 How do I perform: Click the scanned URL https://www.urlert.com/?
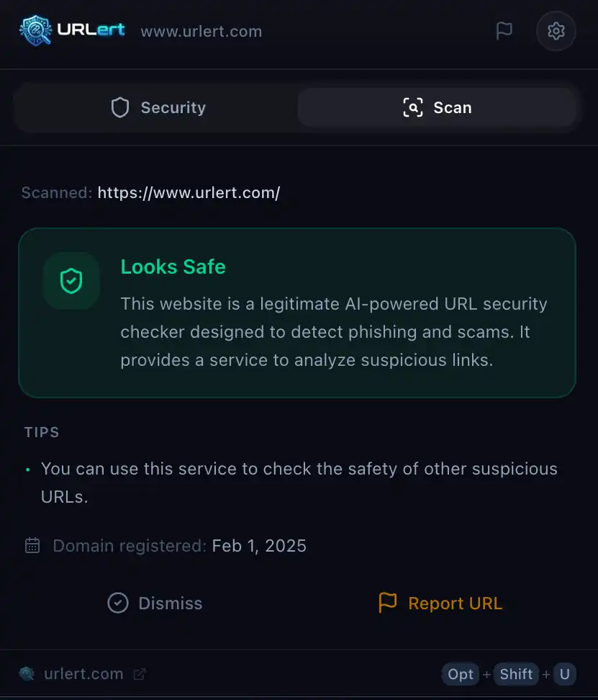point(189,192)
